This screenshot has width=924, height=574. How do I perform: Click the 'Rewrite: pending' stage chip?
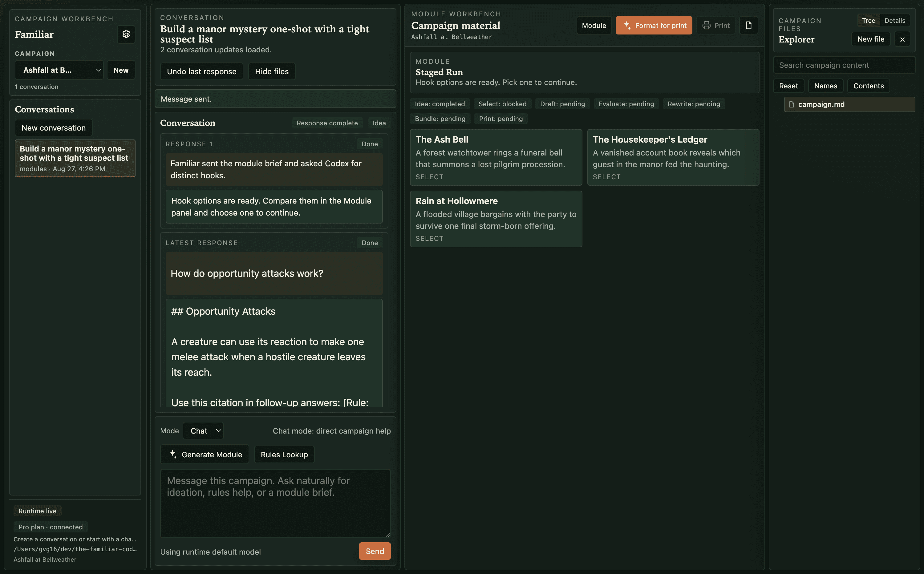point(694,104)
